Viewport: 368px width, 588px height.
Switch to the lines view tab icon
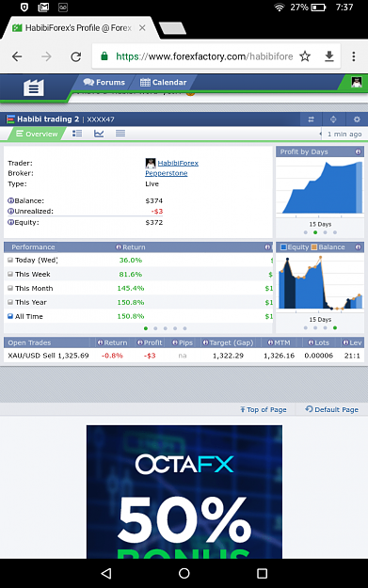tap(120, 134)
